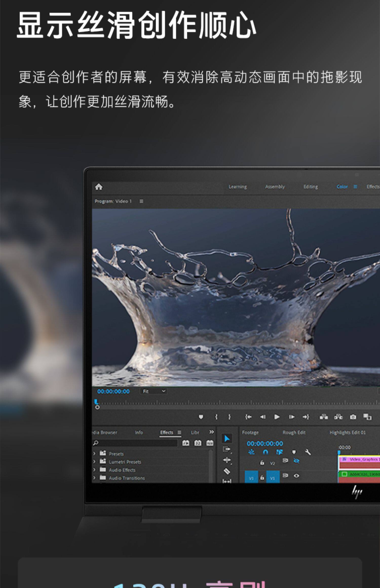Open timeline settings wrench icon
The width and height of the screenshot is (380, 588).
coord(308,452)
